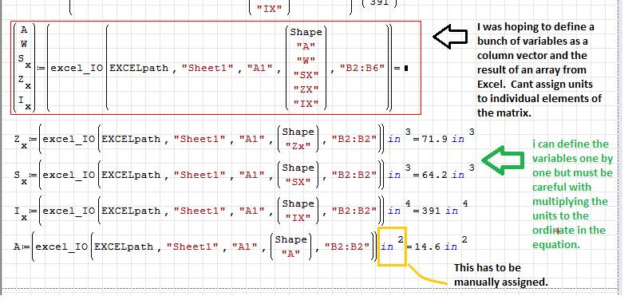Screen dimensions: 644x308
Task: Click excel_IO in the A definition row
Action: 61,247
